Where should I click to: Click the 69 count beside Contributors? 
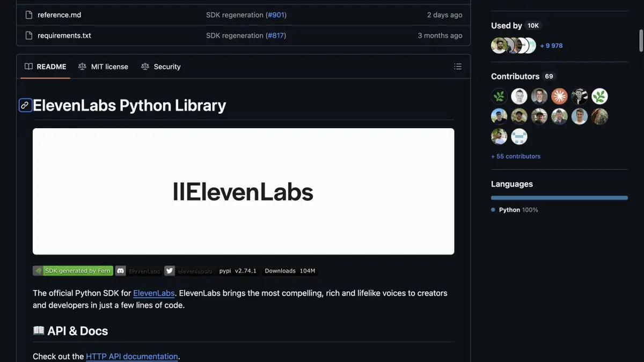click(x=549, y=77)
